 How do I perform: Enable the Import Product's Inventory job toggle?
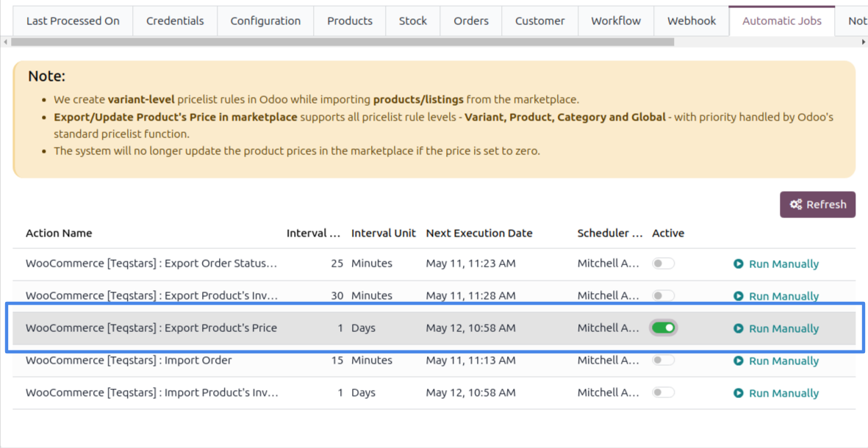click(663, 393)
